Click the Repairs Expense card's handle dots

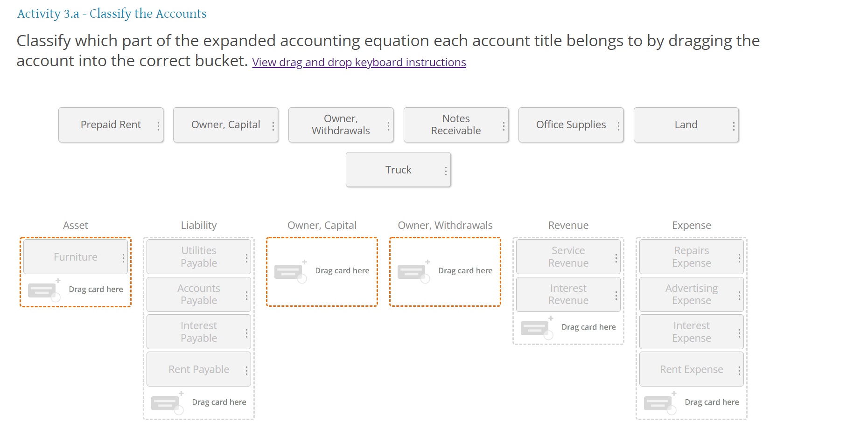pos(739,258)
